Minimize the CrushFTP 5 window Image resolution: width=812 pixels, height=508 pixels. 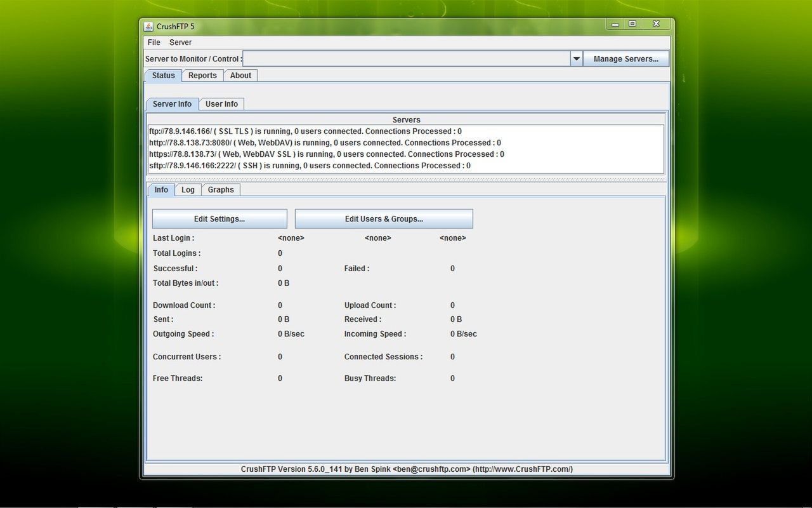[615, 24]
